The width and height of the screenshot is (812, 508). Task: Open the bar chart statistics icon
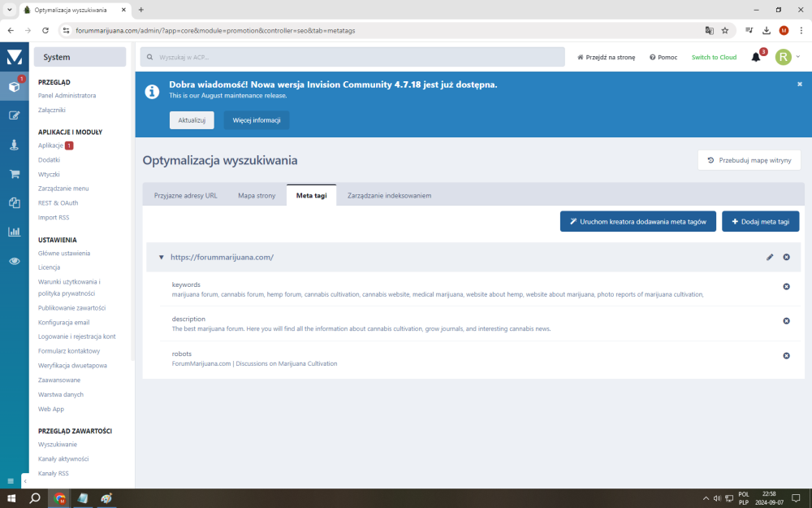(14, 232)
